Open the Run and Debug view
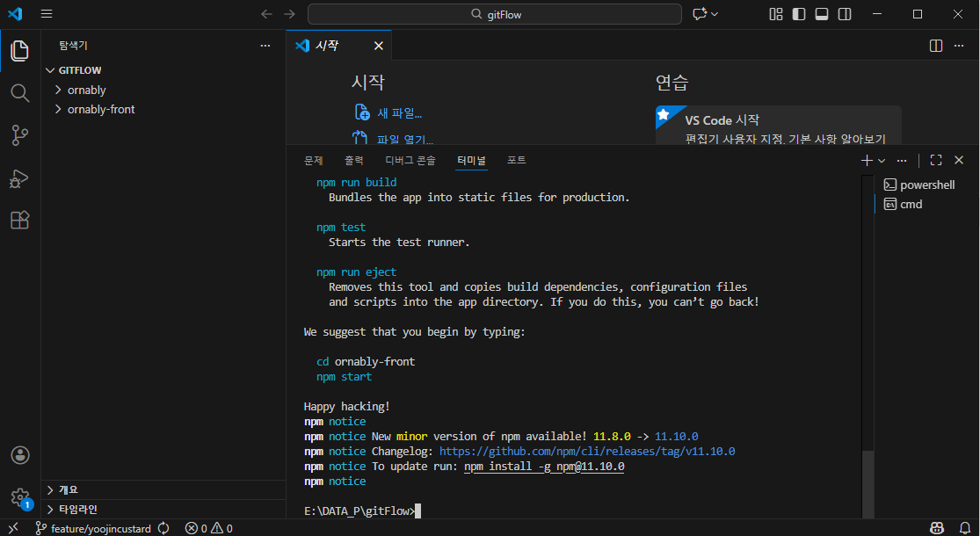980x536 pixels. (x=19, y=178)
